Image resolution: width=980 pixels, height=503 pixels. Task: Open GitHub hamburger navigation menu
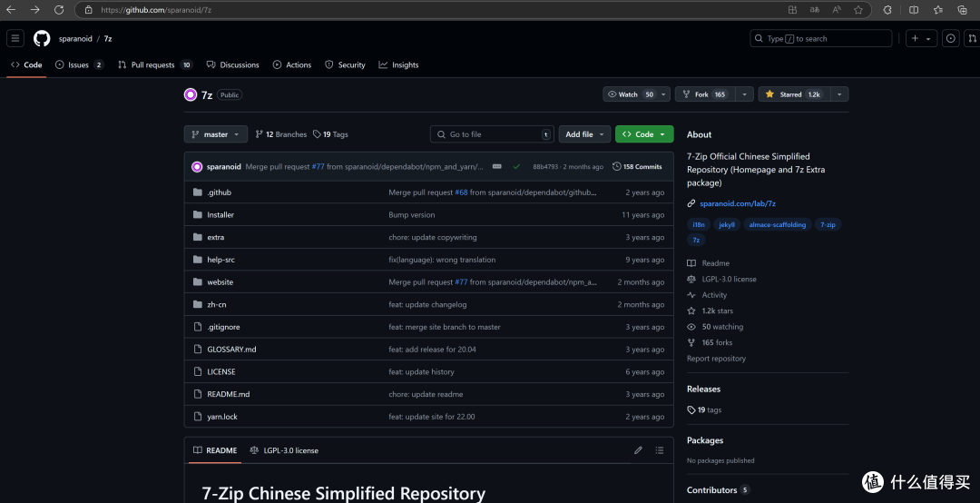[15, 38]
